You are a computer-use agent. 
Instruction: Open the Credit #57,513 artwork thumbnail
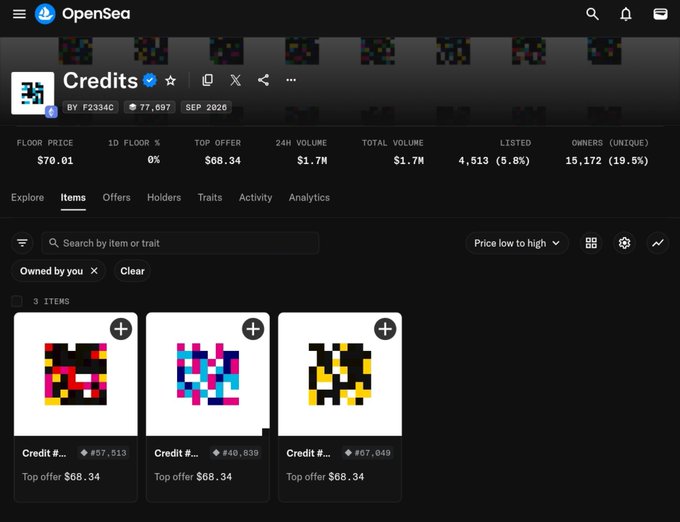(x=76, y=374)
